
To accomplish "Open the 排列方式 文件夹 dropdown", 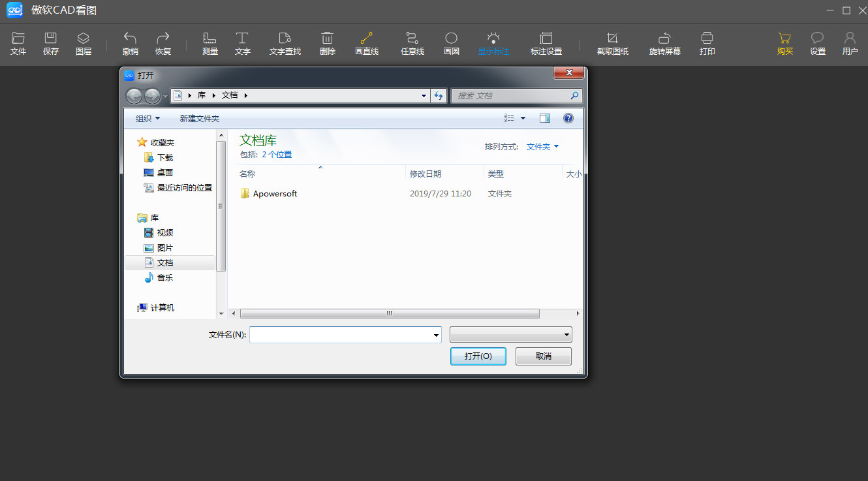I will (543, 147).
